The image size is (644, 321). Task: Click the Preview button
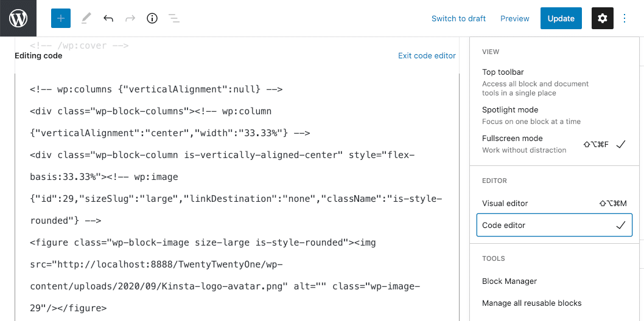click(514, 18)
